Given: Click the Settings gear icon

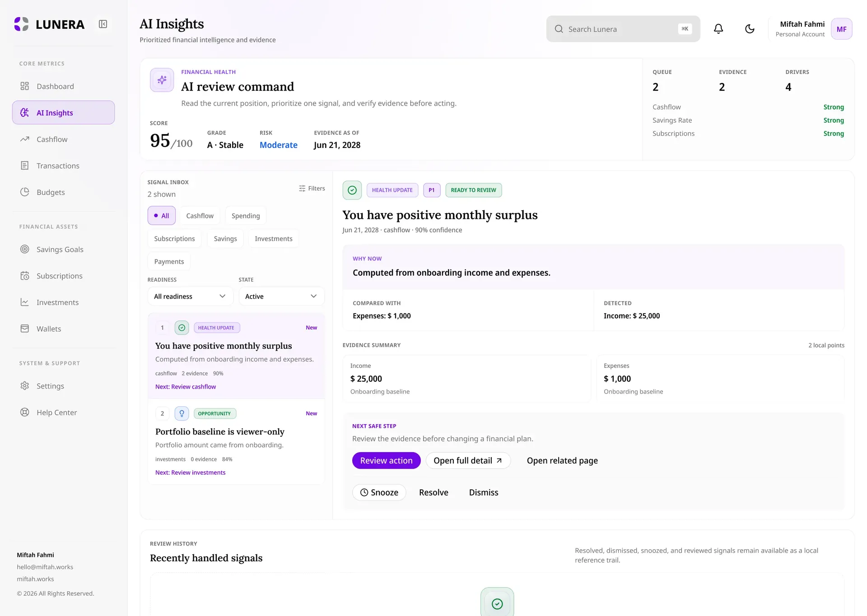Looking at the screenshot, I should point(25,386).
